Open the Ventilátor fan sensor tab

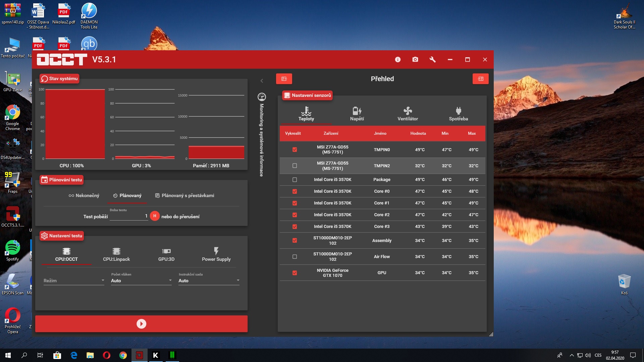pos(408,114)
